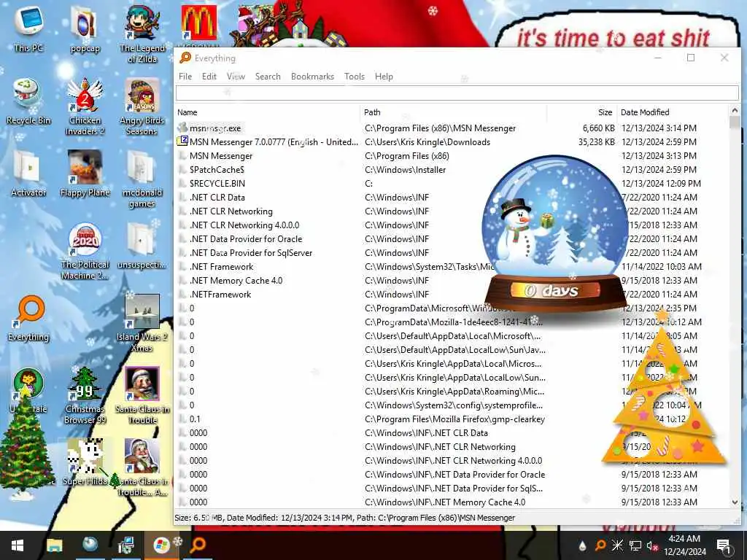Screen dimensions: 747x560
Task: Select the msnmsgr.exe result
Action: click(452, 128)
